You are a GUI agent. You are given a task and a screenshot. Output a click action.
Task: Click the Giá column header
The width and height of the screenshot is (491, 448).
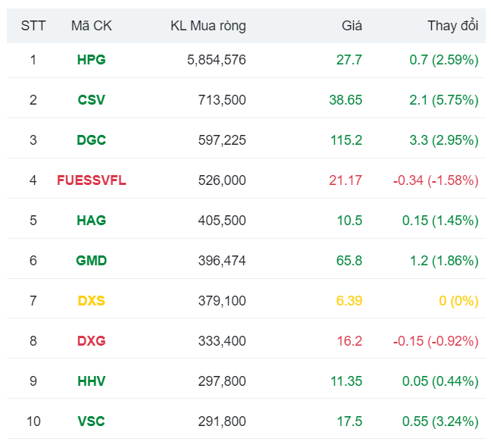(352, 26)
